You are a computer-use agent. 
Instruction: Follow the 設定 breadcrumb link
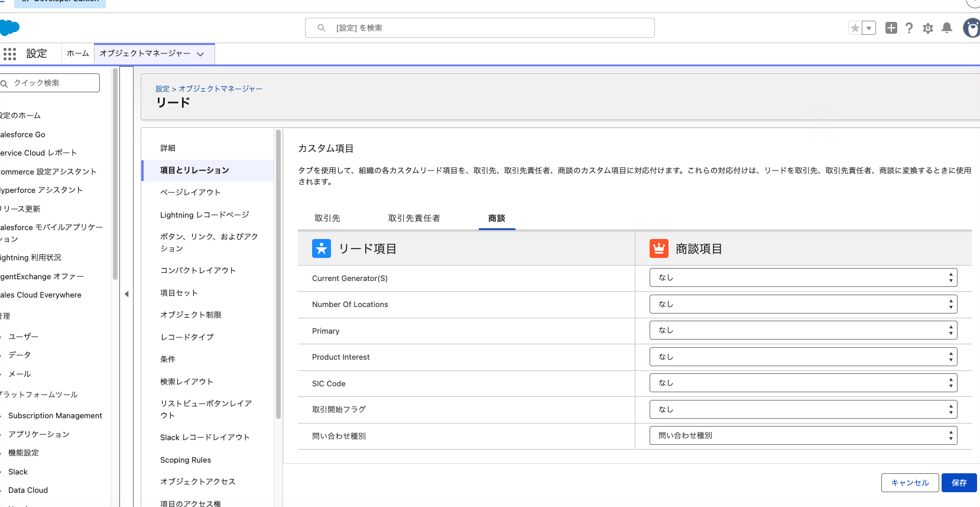[163, 89]
